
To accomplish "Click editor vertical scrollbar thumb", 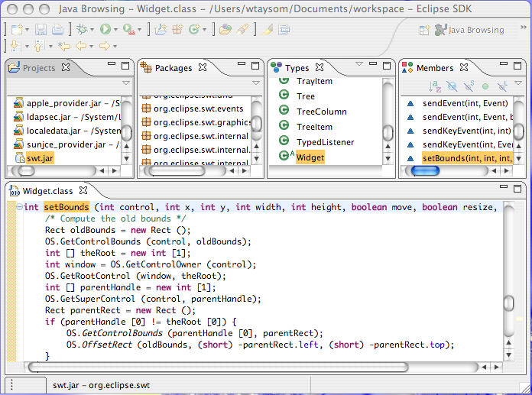I will 508,303.
